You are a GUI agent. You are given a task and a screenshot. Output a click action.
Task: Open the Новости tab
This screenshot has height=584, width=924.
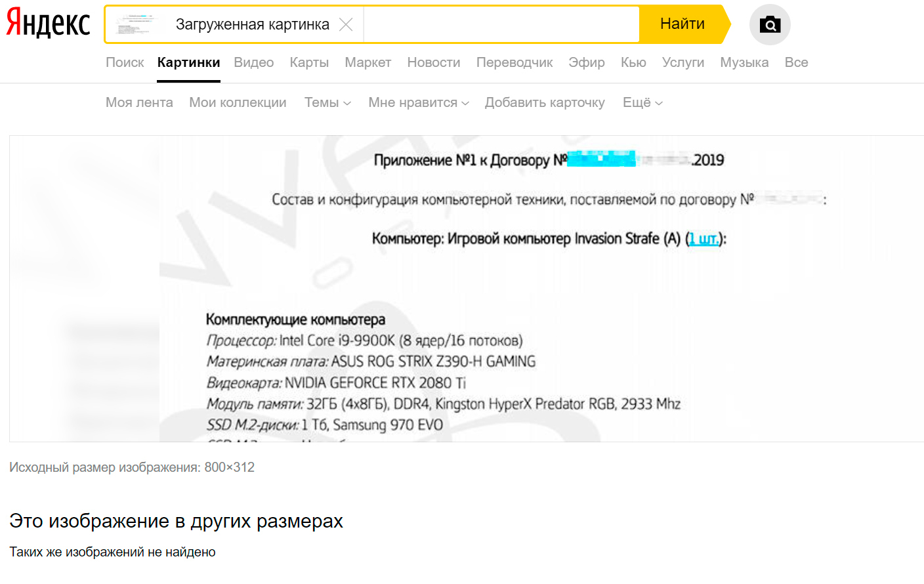coord(434,62)
